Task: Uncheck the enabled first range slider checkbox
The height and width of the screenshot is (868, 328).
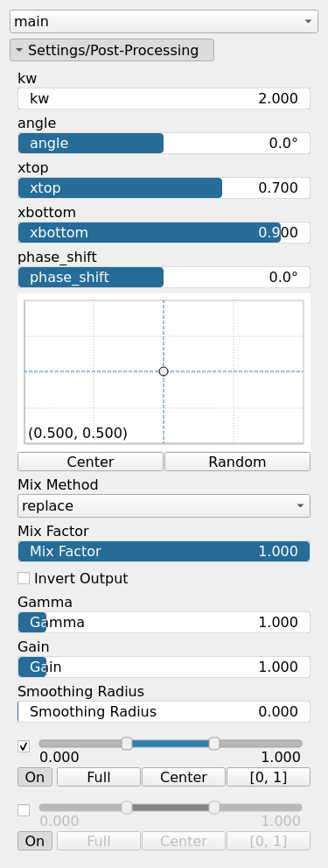Action: click(x=24, y=746)
